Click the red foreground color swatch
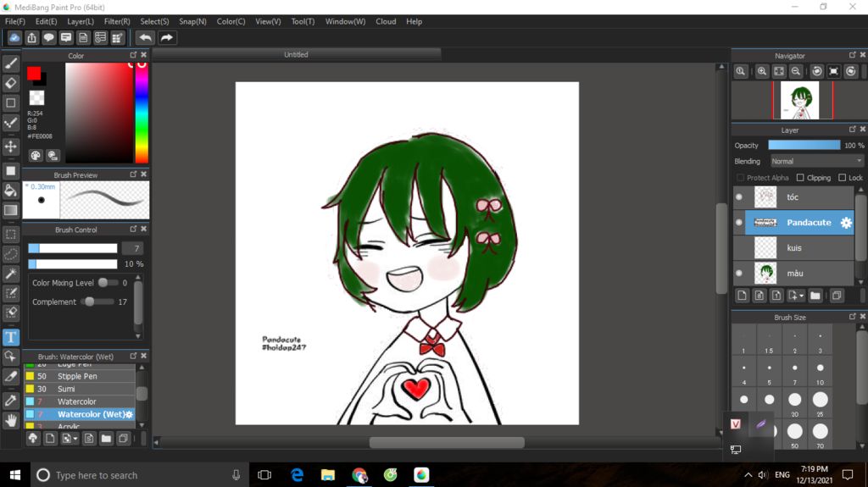The height and width of the screenshot is (487, 868). pyautogui.click(x=34, y=73)
